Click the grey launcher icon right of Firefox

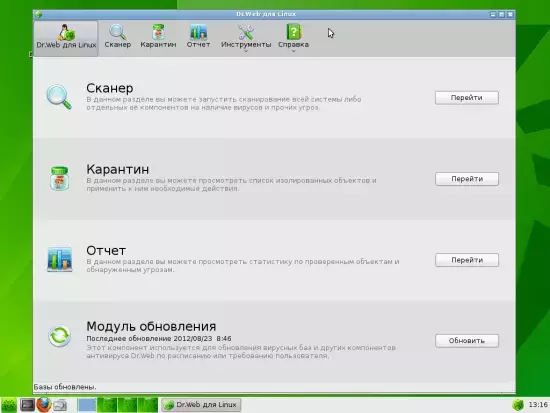[x=60, y=405]
